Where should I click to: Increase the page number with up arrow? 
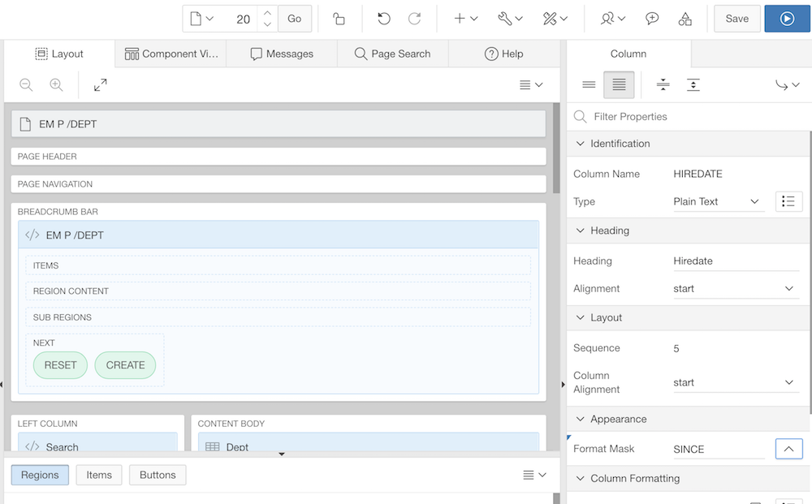(x=267, y=13)
